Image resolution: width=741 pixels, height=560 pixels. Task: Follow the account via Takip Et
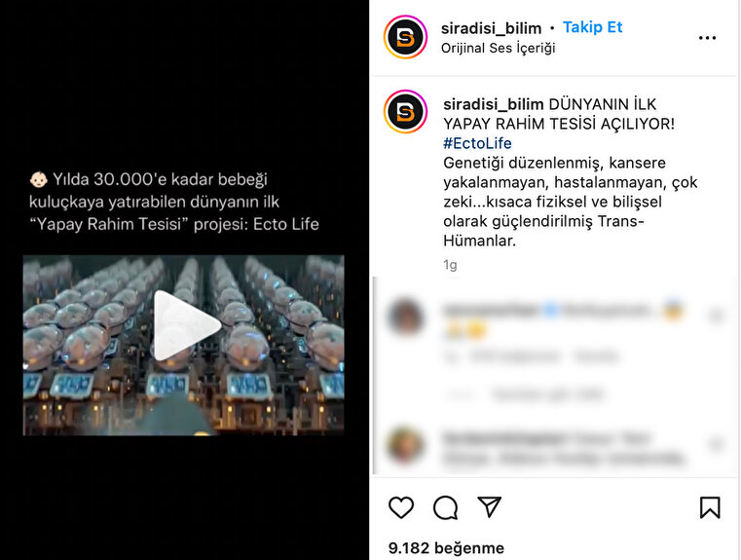point(592,27)
